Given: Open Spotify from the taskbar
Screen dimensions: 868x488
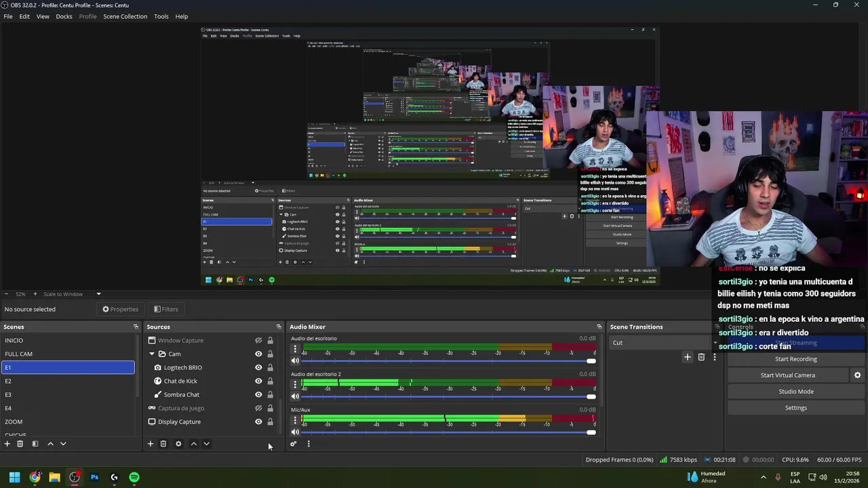Looking at the screenshot, I should pos(134,477).
